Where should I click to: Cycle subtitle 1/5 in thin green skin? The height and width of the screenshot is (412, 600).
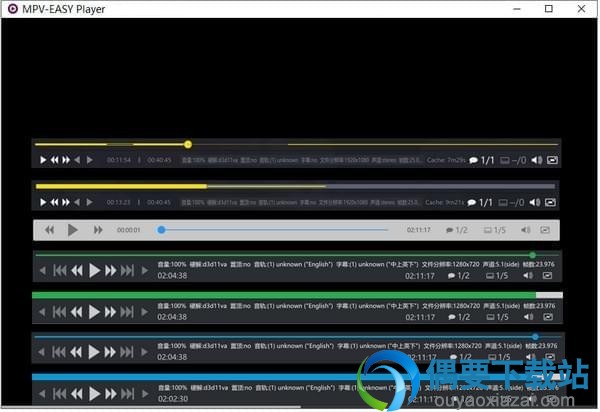(497, 276)
